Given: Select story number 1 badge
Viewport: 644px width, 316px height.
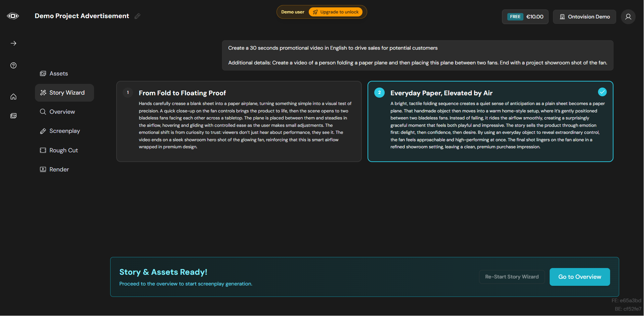Looking at the screenshot, I should [x=128, y=93].
